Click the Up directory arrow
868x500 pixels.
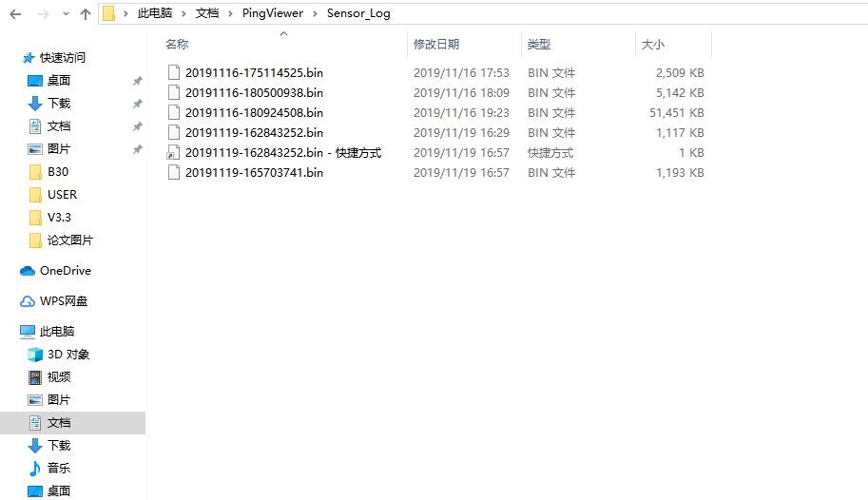(x=86, y=14)
